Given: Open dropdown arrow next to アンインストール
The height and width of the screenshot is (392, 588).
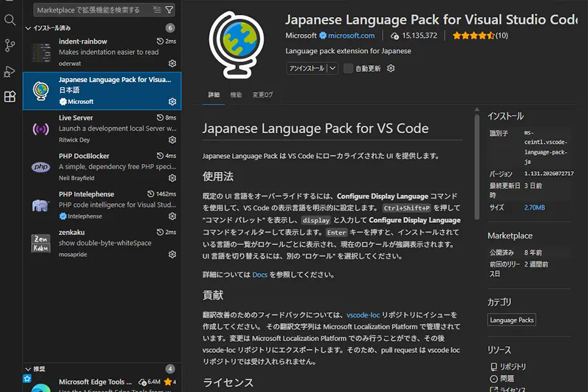Looking at the screenshot, I should [333, 68].
